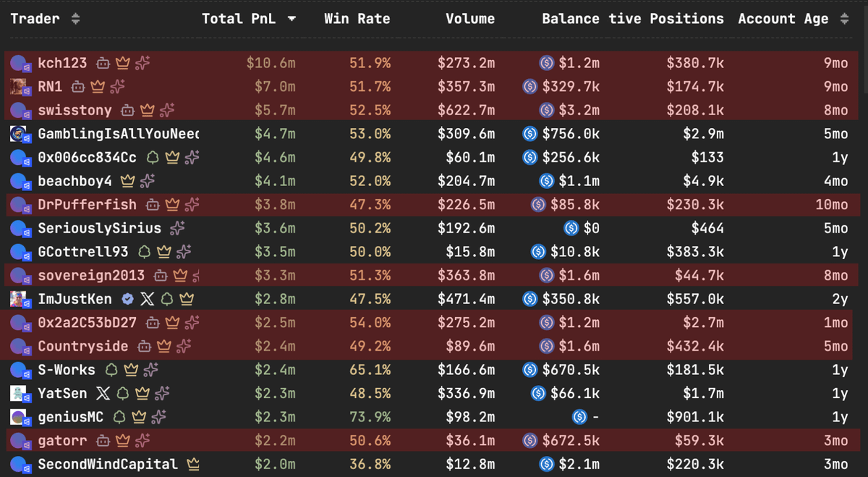The image size is (868, 477).
Task: Click the robot icon beside gatorr
Action: coord(103,442)
